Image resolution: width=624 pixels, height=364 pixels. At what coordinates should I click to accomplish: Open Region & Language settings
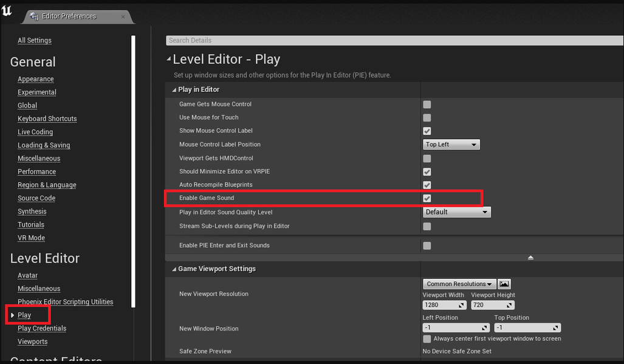[x=47, y=185]
